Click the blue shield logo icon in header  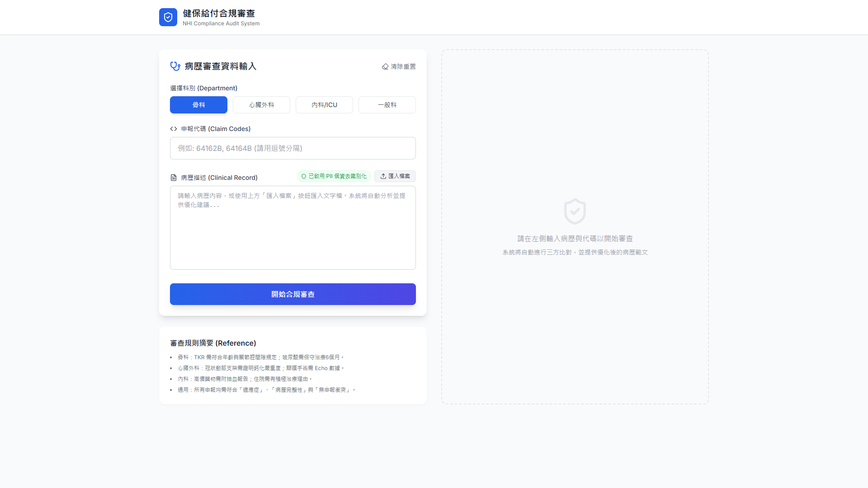coord(168,17)
